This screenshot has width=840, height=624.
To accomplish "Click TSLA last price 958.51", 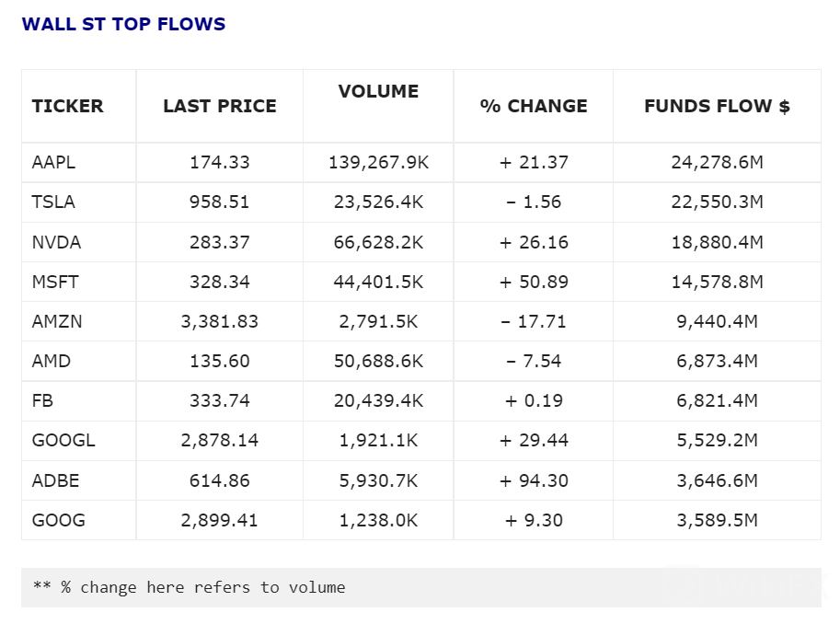I will [x=219, y=202].
